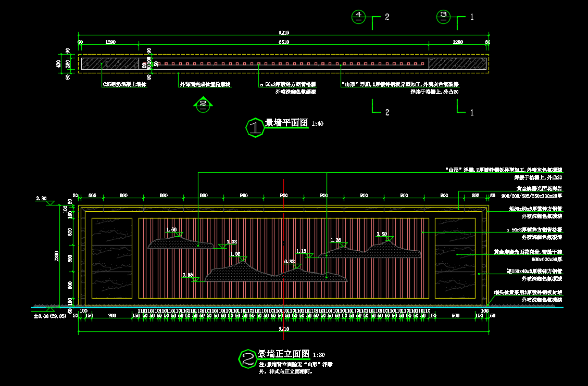This screenshot has width=588, height=386.
Task: Click the 6510 dimension in the plan
Action: coord(284,42)
